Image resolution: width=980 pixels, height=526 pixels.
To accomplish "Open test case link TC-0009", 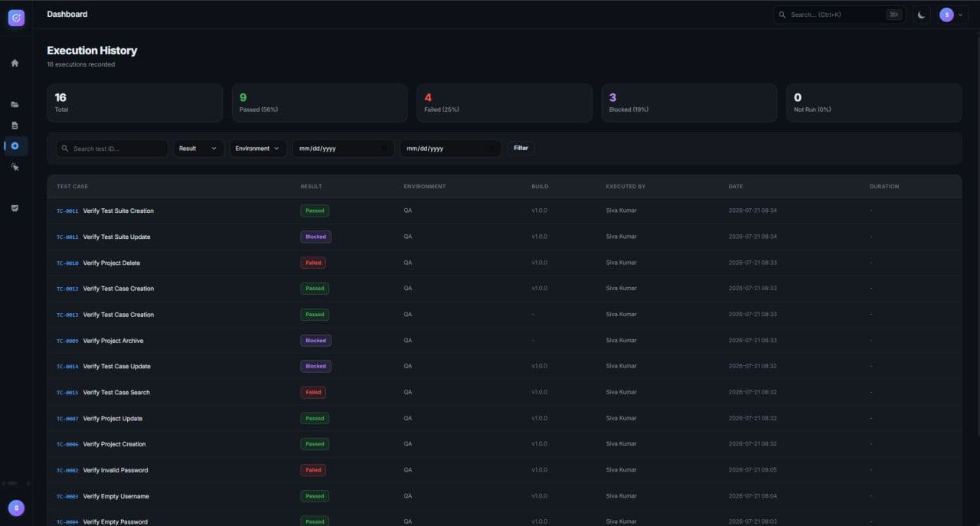I will tap(67, 341).
